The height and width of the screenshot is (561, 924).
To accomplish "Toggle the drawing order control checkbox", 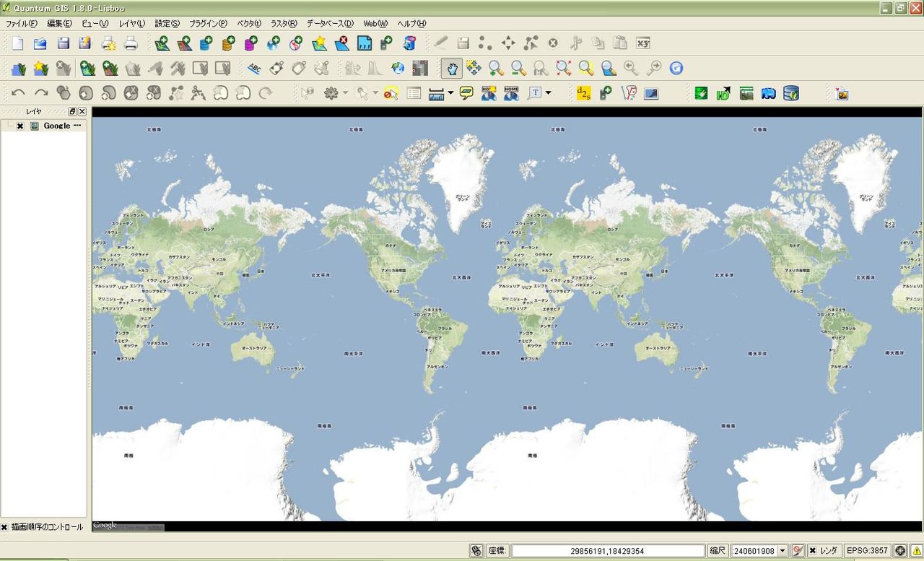I will tap(4, 527).
